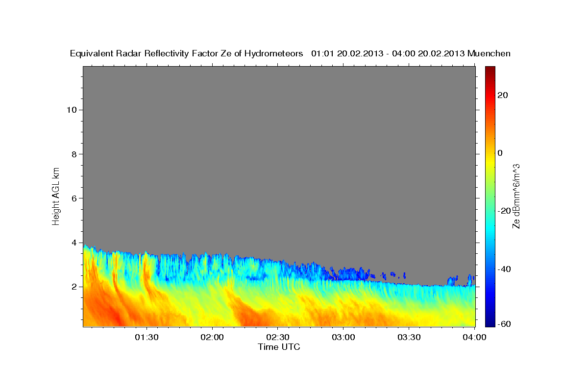Click the 'Time UTC' axis label

pos(279,347)
